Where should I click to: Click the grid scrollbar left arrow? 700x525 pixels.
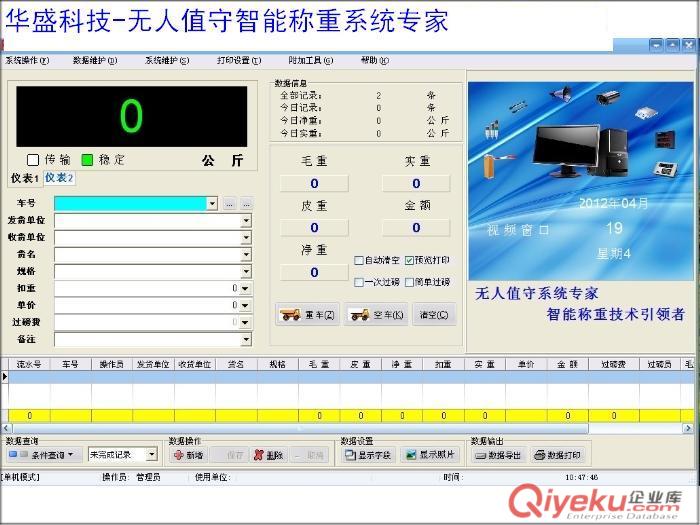click(x=5, y=428)
